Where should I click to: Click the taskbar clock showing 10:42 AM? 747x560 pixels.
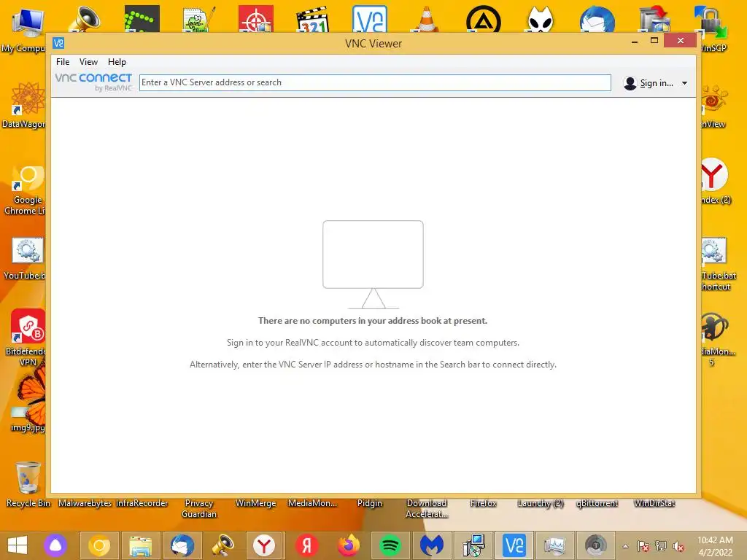click(x=715, y=545)
